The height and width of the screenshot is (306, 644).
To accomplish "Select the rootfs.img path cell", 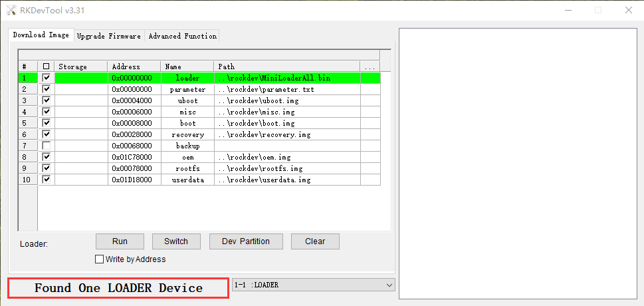I will (287, 168).
